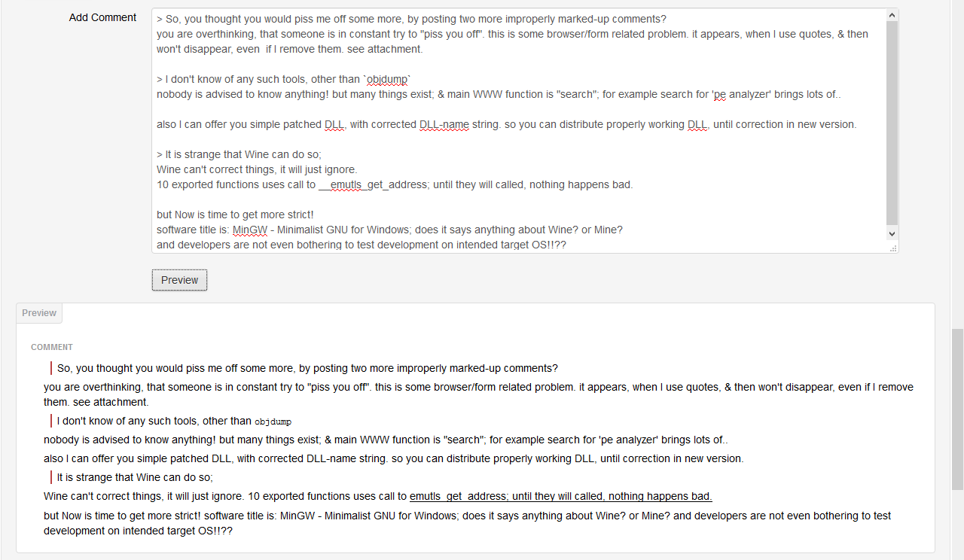Click the COMMENT heading in preview pane

pyautogui.click(x=52, y=347)
